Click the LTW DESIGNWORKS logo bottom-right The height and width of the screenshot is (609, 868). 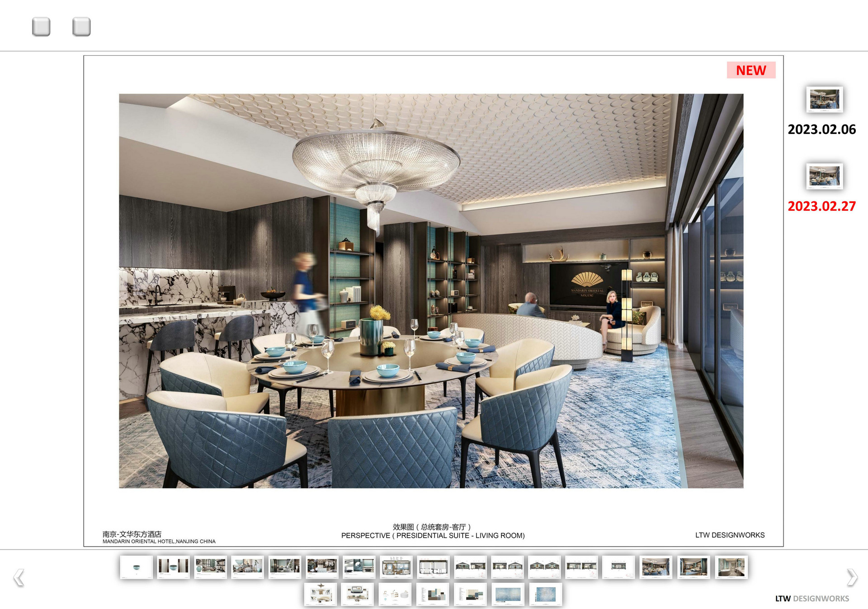(812, 599)
